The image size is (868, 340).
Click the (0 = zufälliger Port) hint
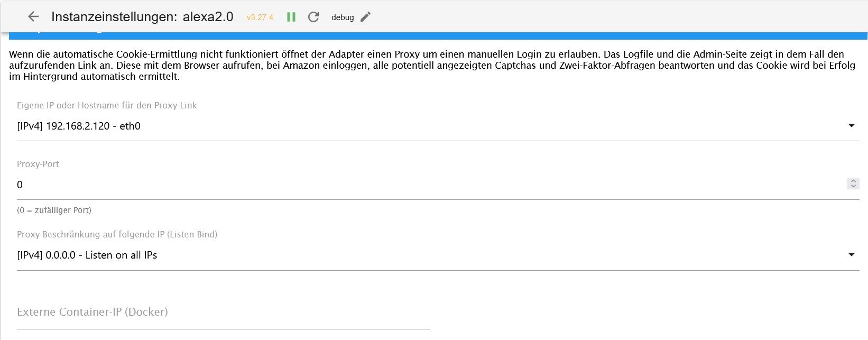point(54,210)
